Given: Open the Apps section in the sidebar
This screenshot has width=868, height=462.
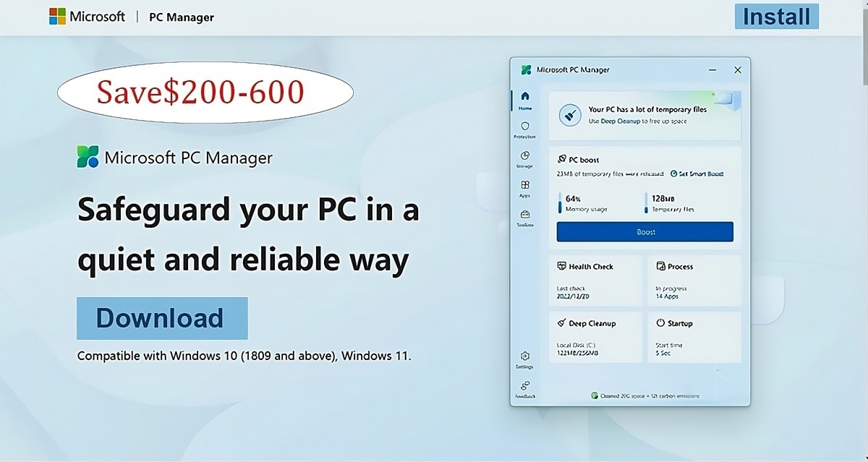Looking at the screenshot, I should click(x=525, y=184).
